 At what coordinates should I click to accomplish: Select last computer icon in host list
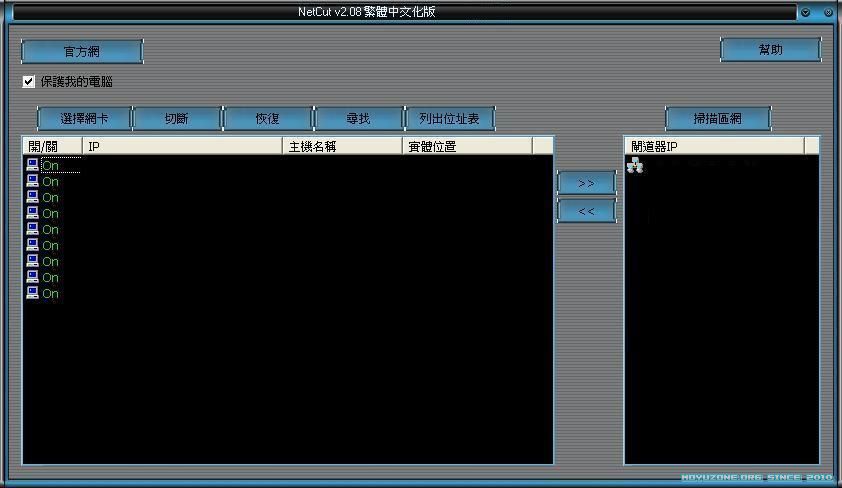33,293
